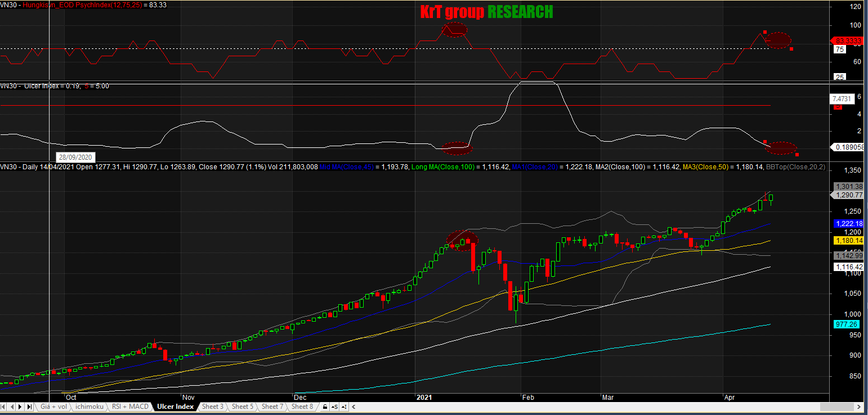Click the 75 level label
868x415 pixels.
tap(840, 49)
